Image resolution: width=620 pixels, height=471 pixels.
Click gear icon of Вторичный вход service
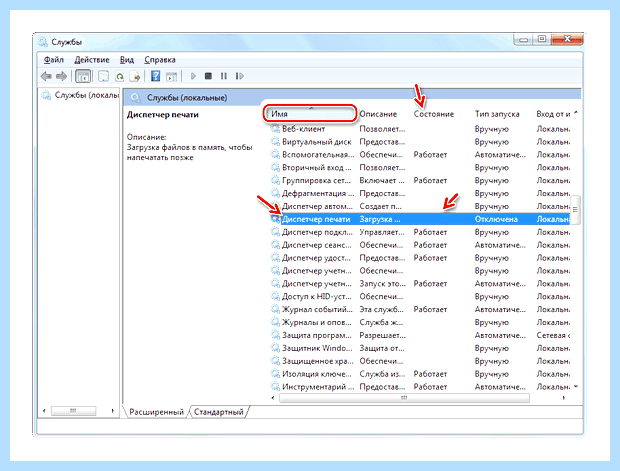coord(275,167)
